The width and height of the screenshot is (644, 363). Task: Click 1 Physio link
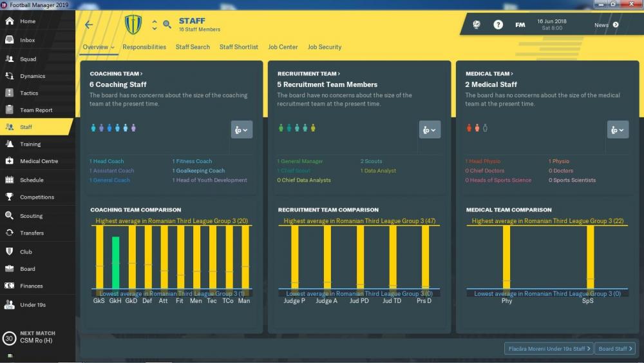(559, 161)
